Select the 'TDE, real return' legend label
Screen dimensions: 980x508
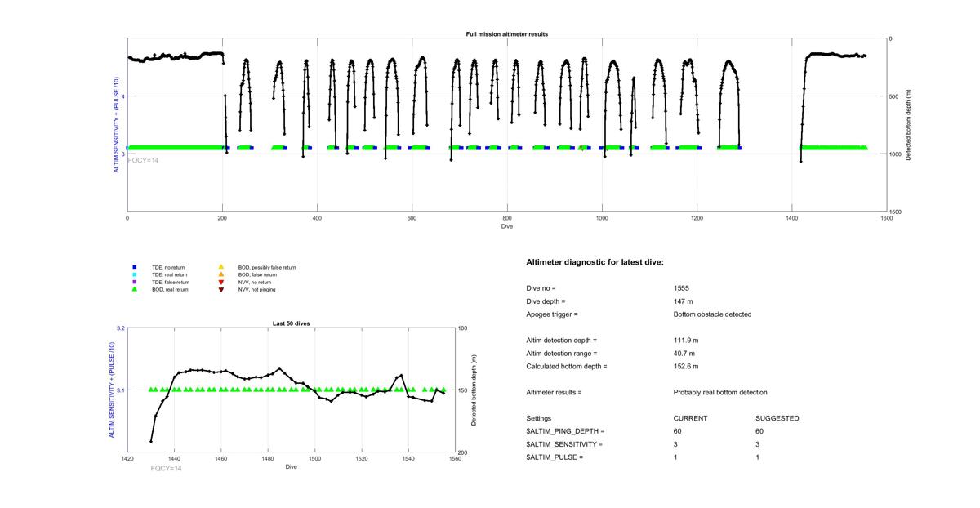coord(170,274)
